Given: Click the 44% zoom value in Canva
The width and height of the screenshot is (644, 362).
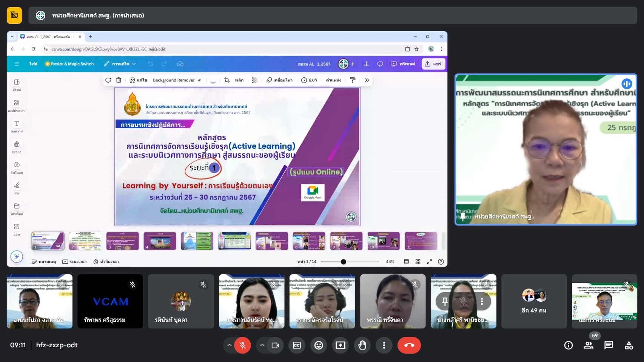Looking at the screenshot, I should [390, 262].
